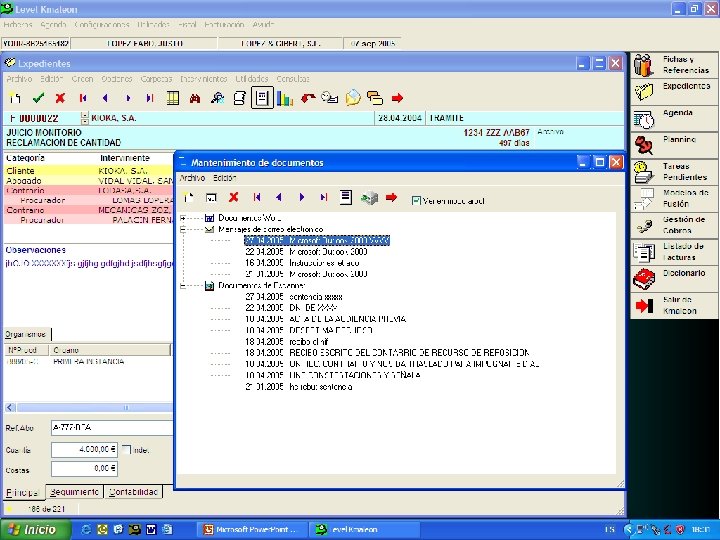The width and height of the screenshot is (720, 540).
Task: Toggle the tree view mode checkbox
Action: click(x=416, y=201)
